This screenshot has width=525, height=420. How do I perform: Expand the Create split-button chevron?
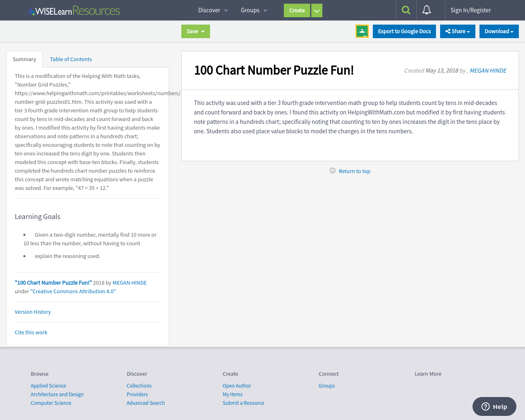click(317, 10)
